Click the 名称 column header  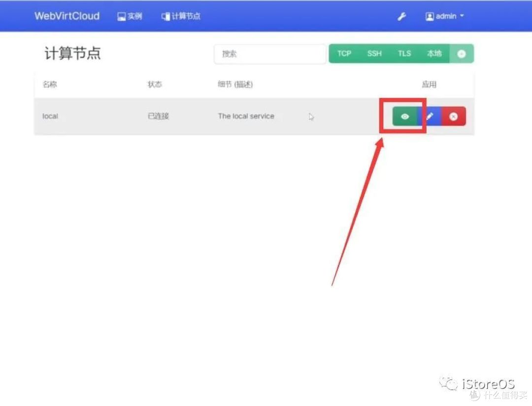click(x=50, y=84)
